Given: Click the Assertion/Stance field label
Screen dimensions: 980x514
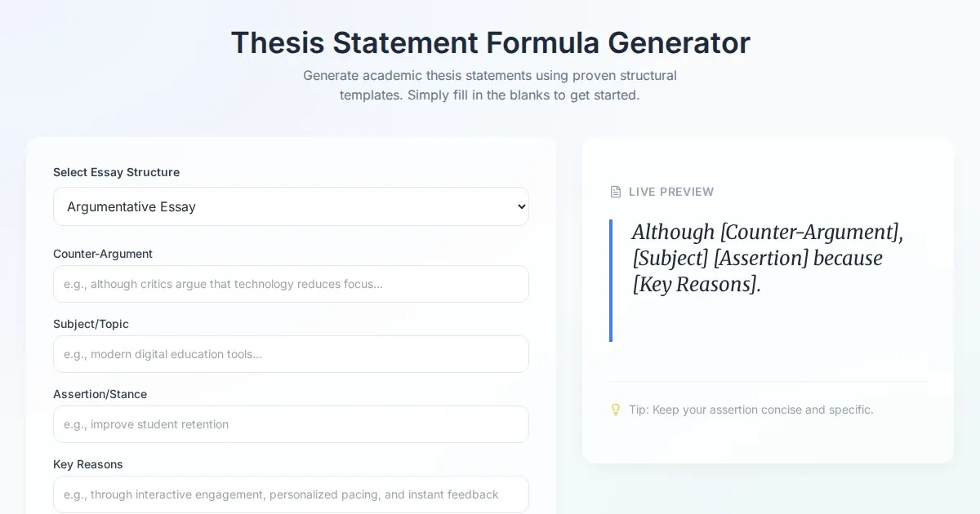Looking at the screenshot, I should pyautogui.click(x=100, y=394).
